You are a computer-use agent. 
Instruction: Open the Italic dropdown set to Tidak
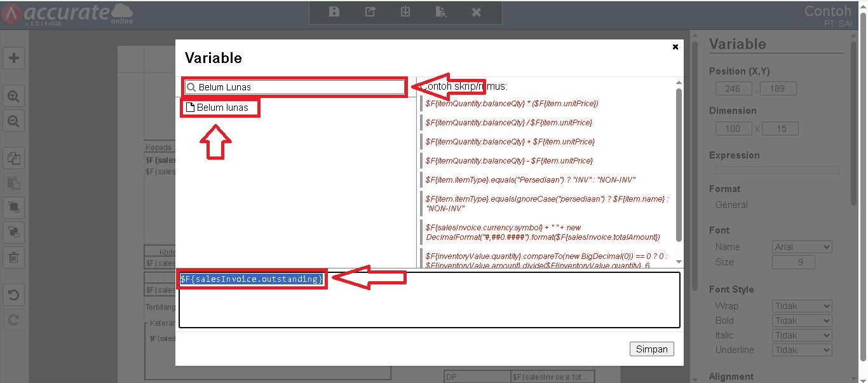(802, 335)
